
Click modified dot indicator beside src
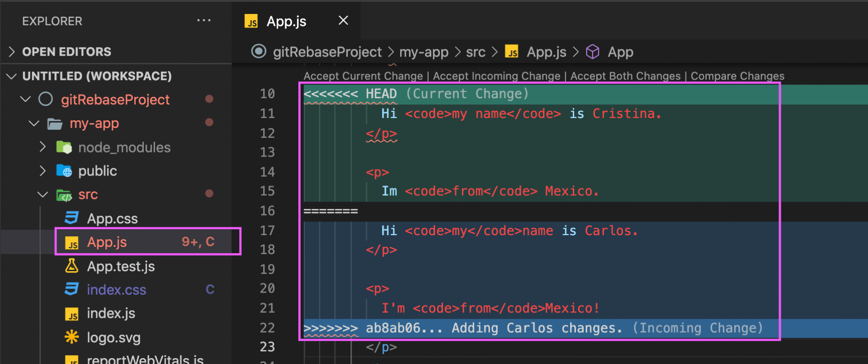[209, 194]
